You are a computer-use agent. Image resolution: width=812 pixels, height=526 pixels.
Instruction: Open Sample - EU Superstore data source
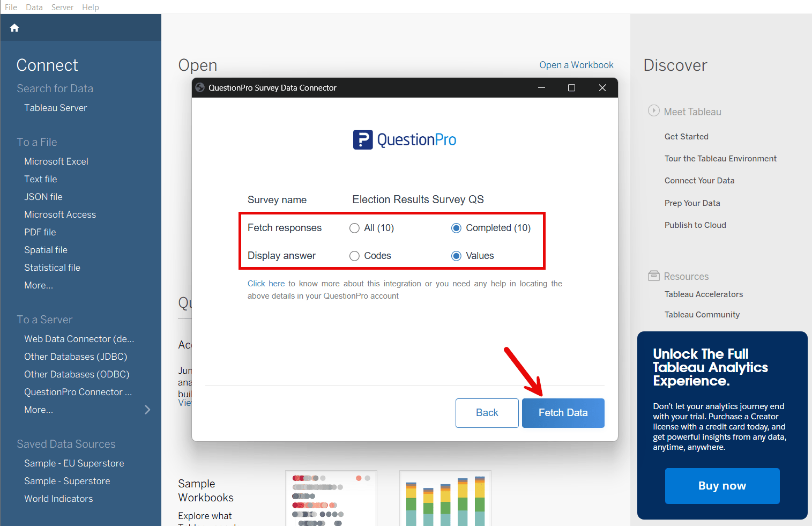coord(74,463)
